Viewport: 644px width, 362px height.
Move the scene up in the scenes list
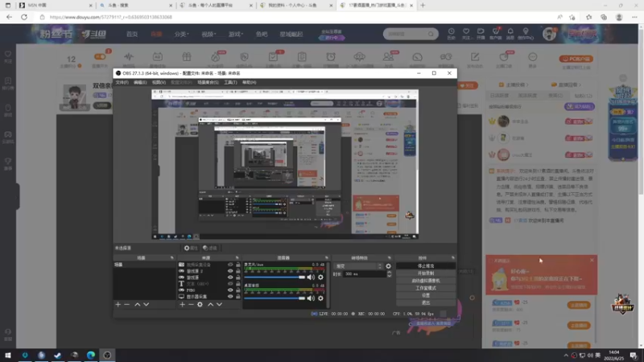tap(137, 305)
